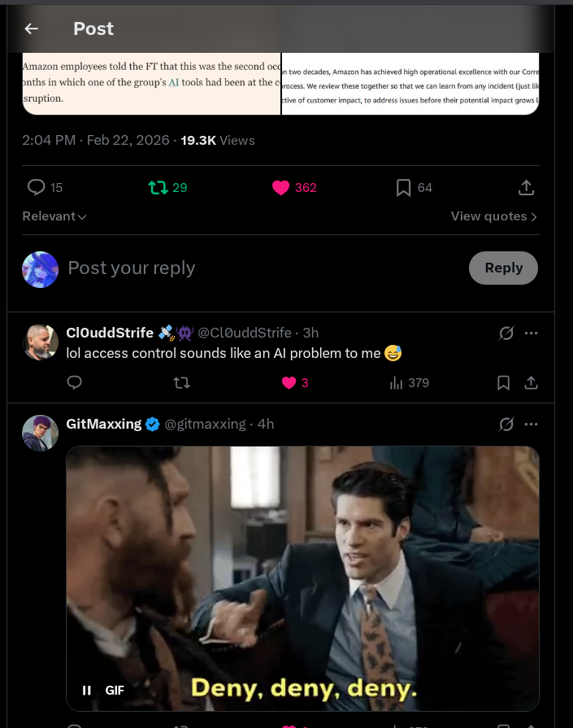
Task: Toggle the bookmark with 64 saves
Action: (x=403, y=188)
